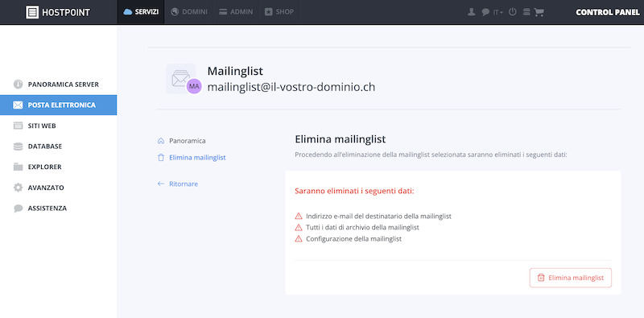Click the Control Panel title
The width and height of the screenshot is (644, 318).
click(x=608, y=12)
